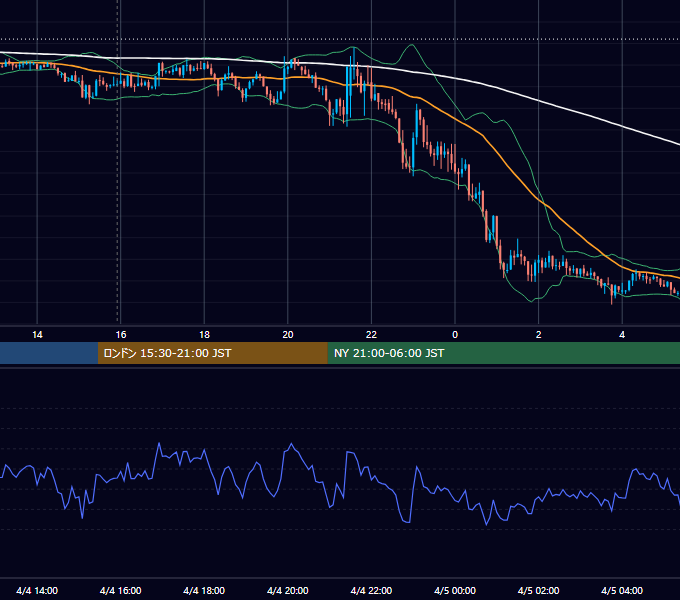The image size is (680, 600).
Task: Click the 18 hour axis label
Action: tap(204, 335)
